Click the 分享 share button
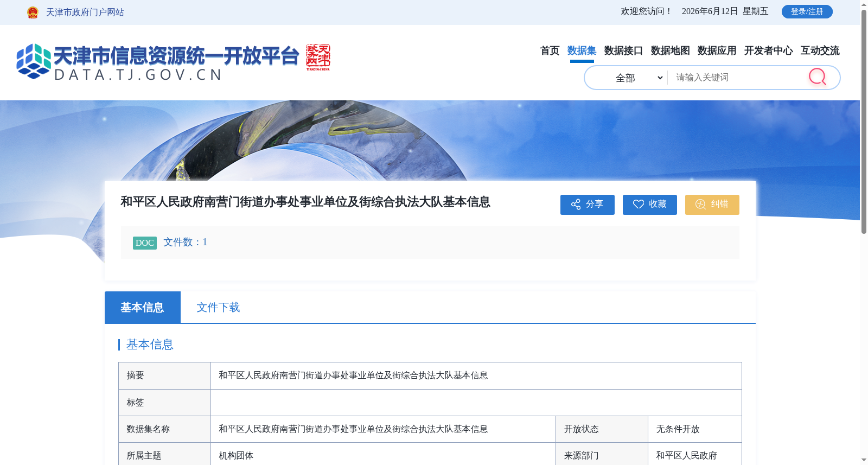868x465 pixels. pyautogui.click(x=588, y=205)
